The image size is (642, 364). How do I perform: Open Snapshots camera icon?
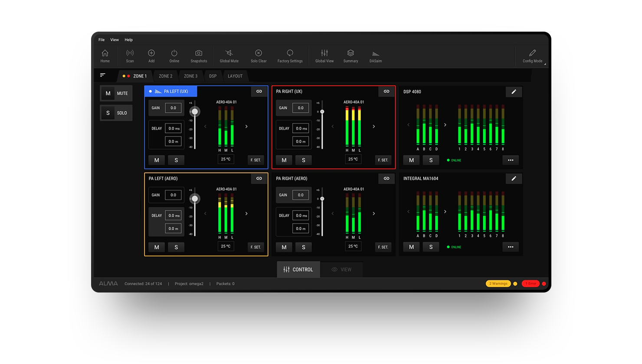(199, 53)
